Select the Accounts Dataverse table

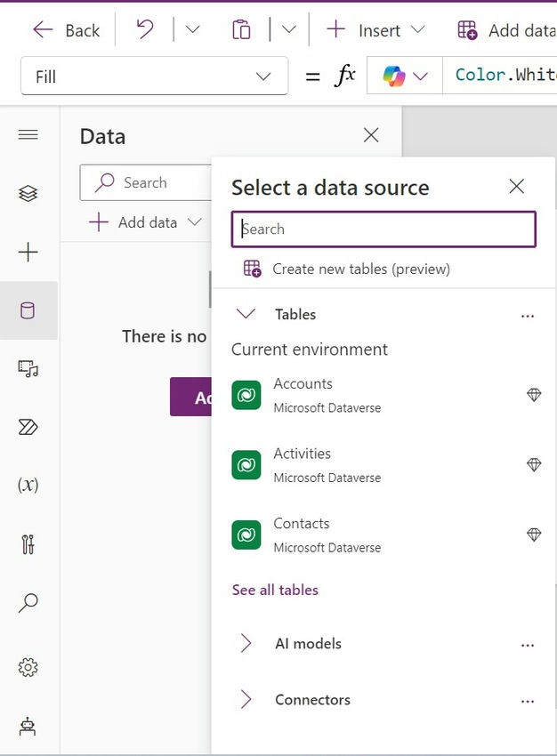[303, 394]
